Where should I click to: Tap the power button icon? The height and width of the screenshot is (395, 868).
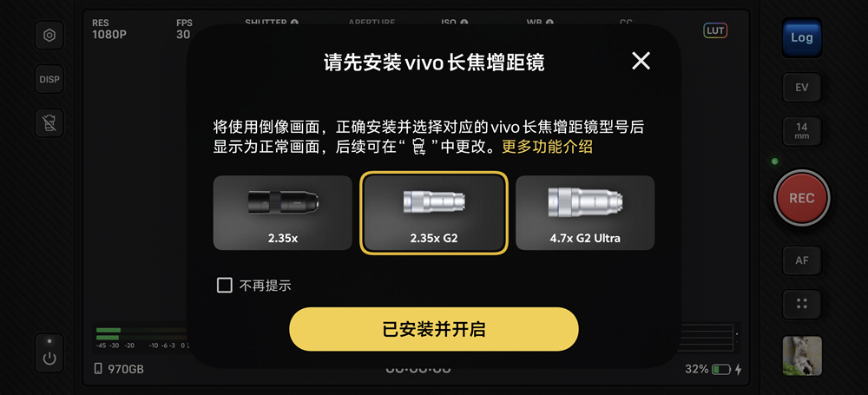(49, 353)
